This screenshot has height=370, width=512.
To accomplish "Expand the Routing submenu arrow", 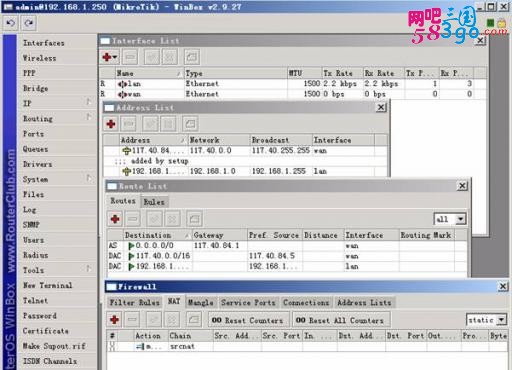I will [89, 116].
